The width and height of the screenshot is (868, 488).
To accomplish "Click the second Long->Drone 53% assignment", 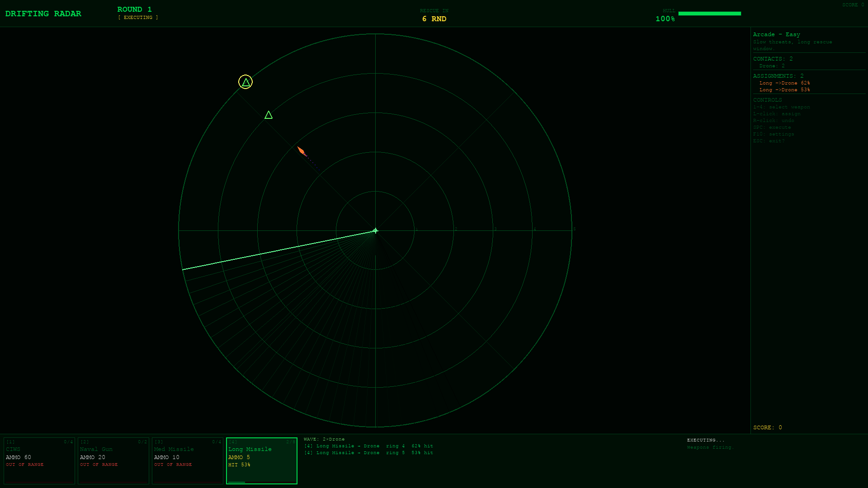I will coord(784,90).
